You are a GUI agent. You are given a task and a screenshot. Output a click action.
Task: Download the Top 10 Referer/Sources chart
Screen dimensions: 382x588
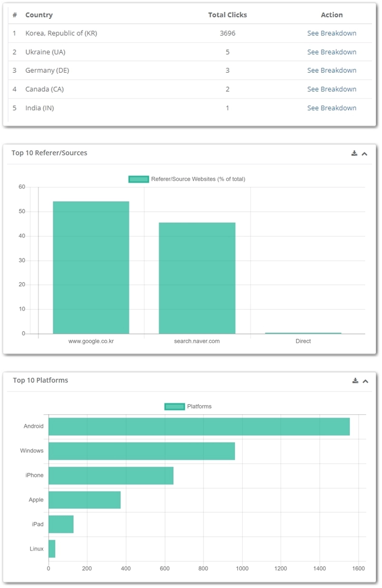click(x=354, y=153)
